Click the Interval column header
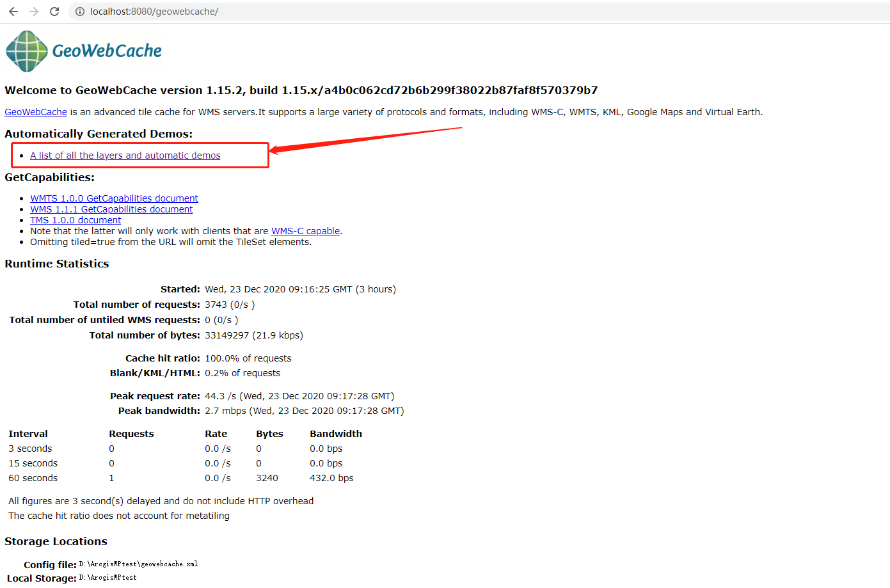The image size is (890, 588). tap(28, 434)
